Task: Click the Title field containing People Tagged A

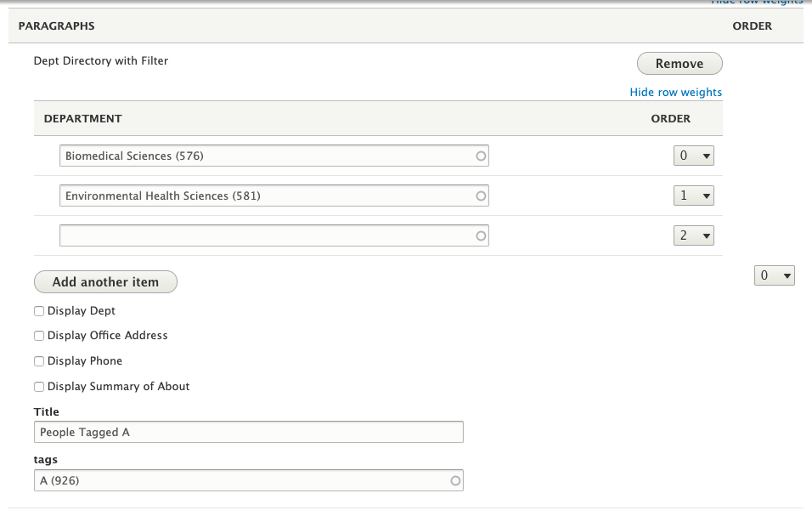Action: point(251,433)
